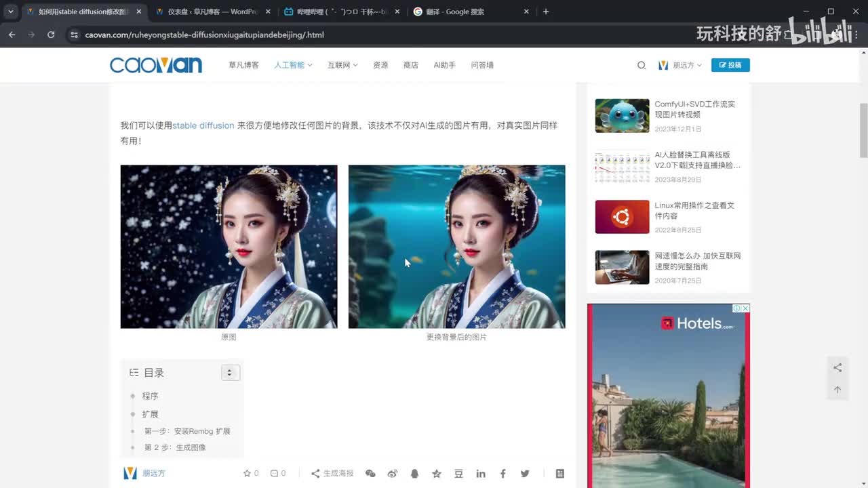Share article to Weibo icon
Screen dimensions: 868x488
point(392,474)
